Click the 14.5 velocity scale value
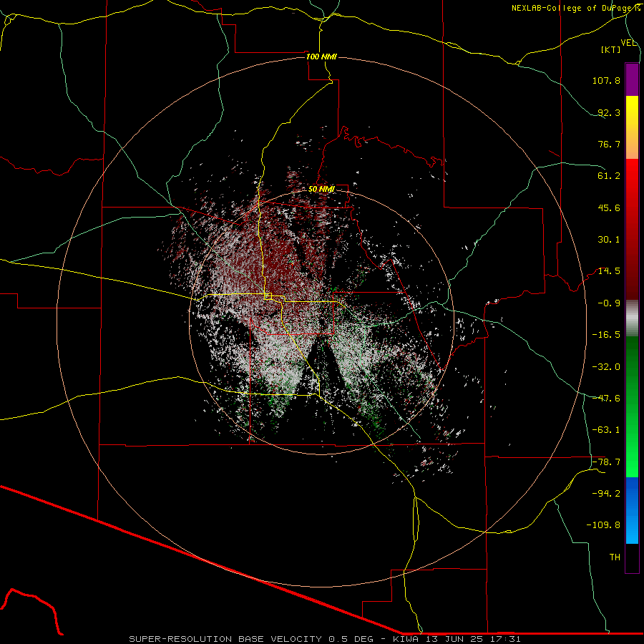Viewport: 644px width, 644px height. pos(609,271)
